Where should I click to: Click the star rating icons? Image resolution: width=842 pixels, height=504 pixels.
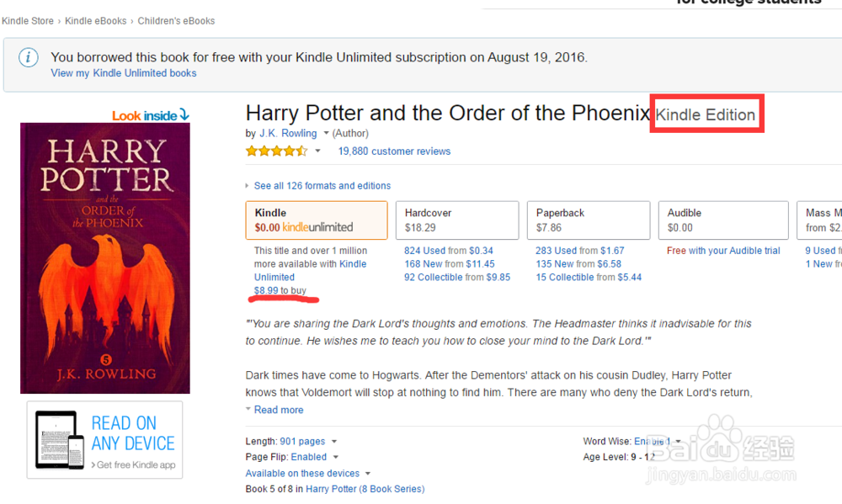[x=276, y=151]
